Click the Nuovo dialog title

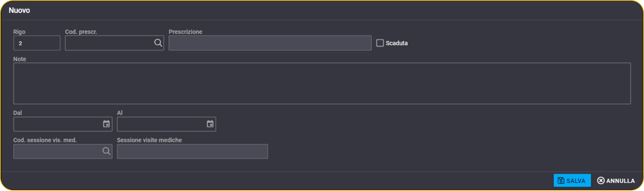coord(19,11)
